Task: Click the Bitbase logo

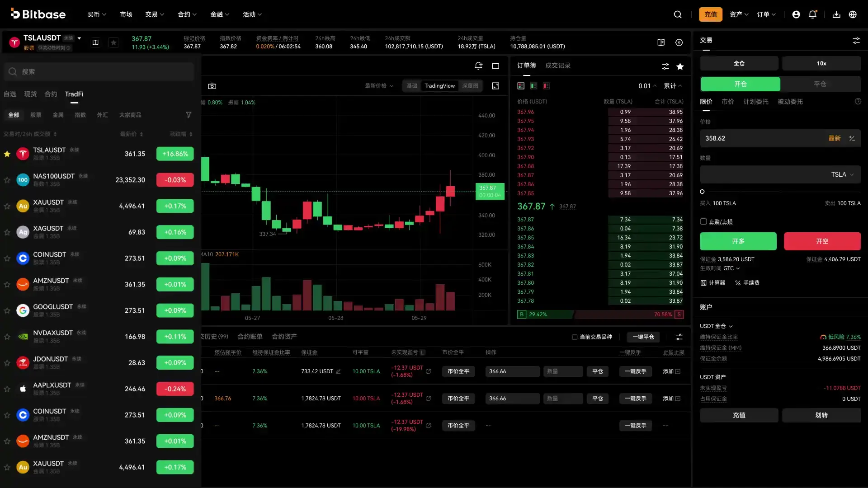Action: click(x=38, y=14)
